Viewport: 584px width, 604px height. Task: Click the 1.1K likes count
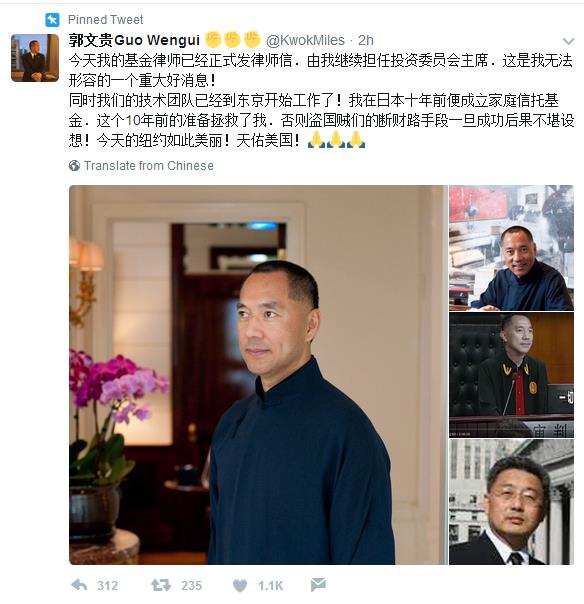[x=270, y=586]
